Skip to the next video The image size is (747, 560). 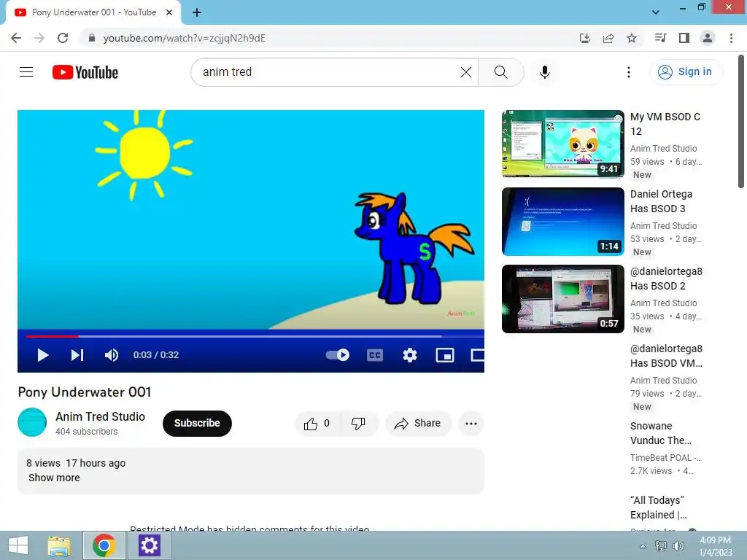pyautogui.click(x=77, y=355)
